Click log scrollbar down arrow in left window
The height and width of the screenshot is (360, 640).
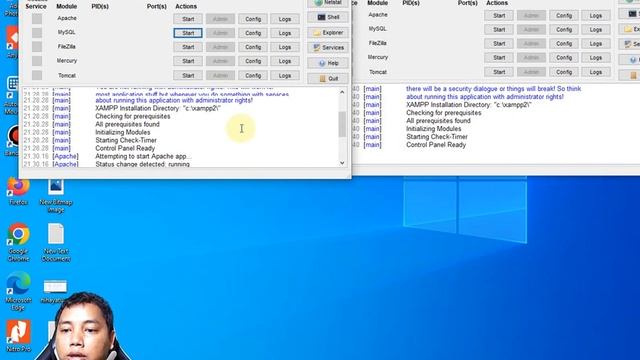342,163
